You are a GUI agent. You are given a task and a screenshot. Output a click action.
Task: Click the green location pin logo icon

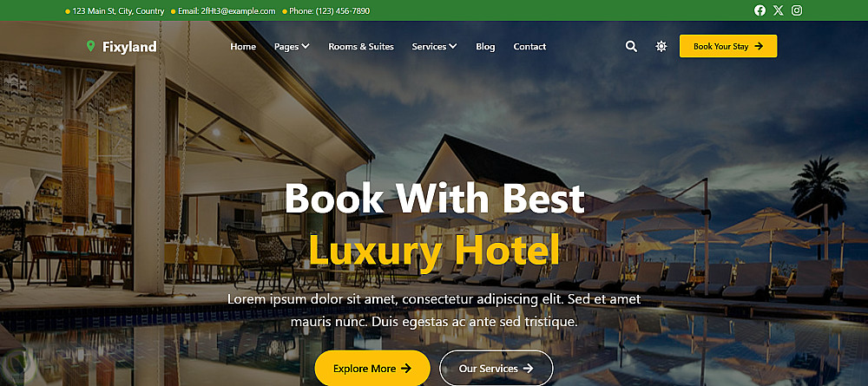91,47
